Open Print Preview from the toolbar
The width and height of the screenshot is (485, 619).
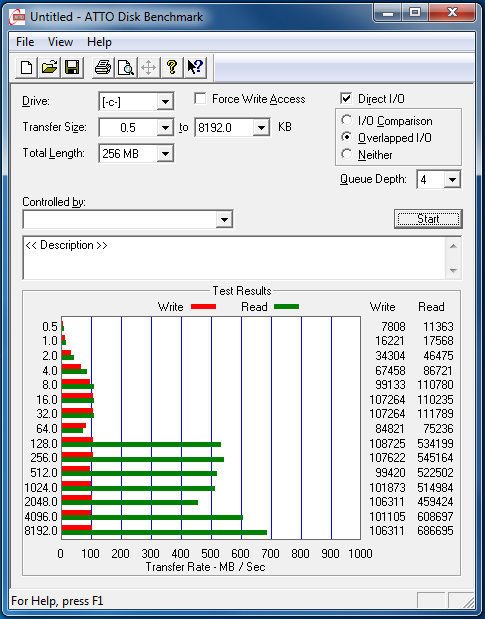point(125,67)
